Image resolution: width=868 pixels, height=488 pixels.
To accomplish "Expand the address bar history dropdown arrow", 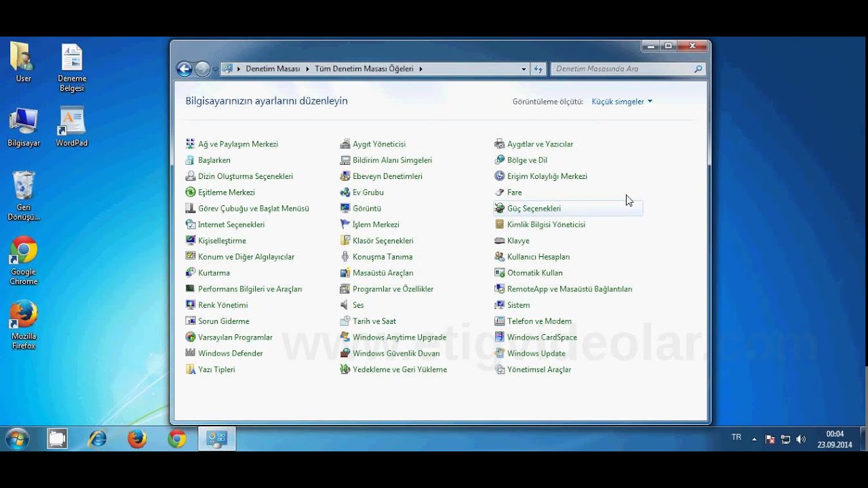I will (522, 68).
